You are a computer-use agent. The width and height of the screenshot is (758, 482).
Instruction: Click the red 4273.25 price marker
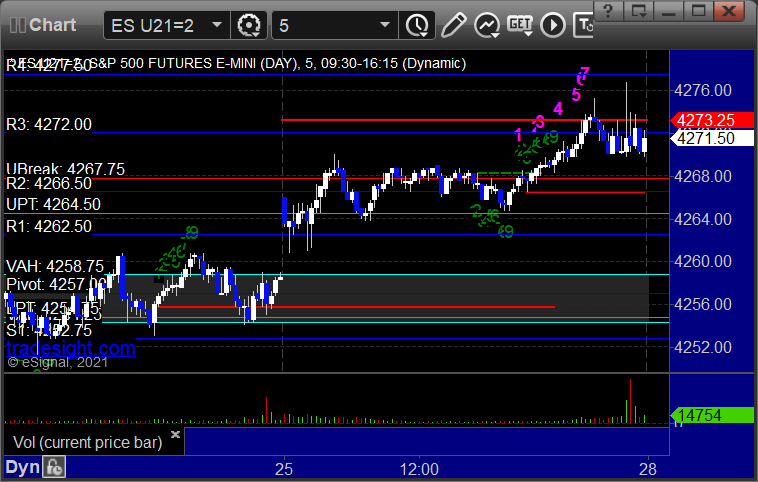(x=712, y=120)
